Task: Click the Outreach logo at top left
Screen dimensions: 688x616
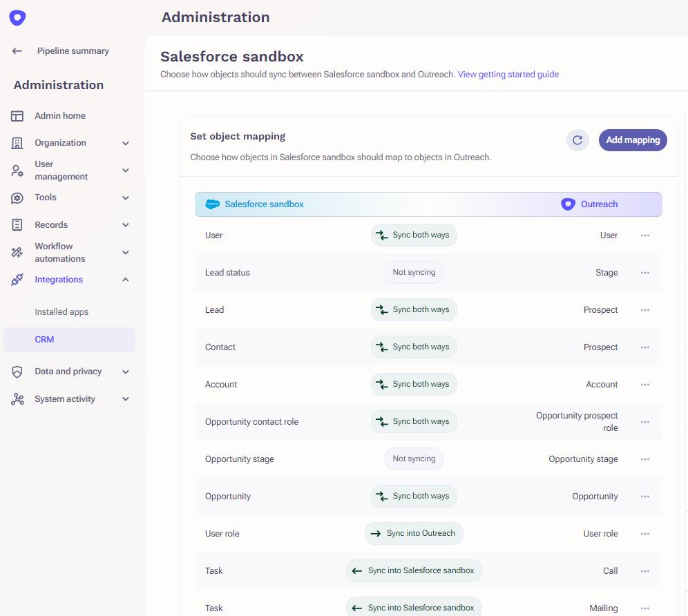Action: coord(17,17)
